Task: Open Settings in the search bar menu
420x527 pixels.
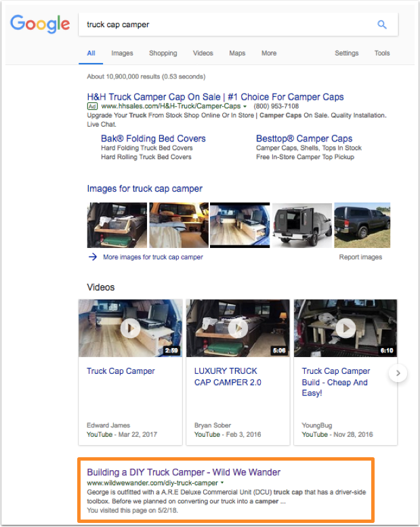Action: (346, 53)
